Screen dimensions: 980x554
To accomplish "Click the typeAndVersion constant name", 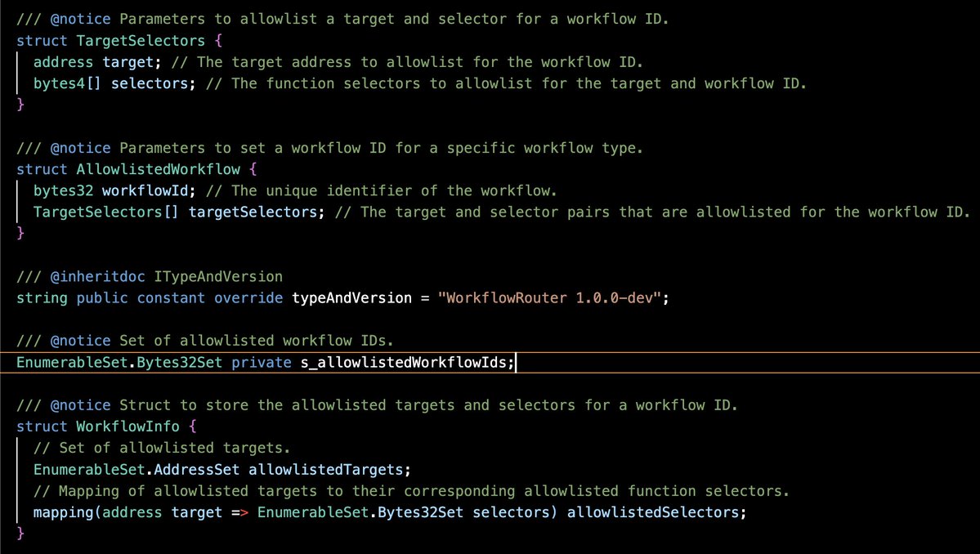I will [352, 298].
